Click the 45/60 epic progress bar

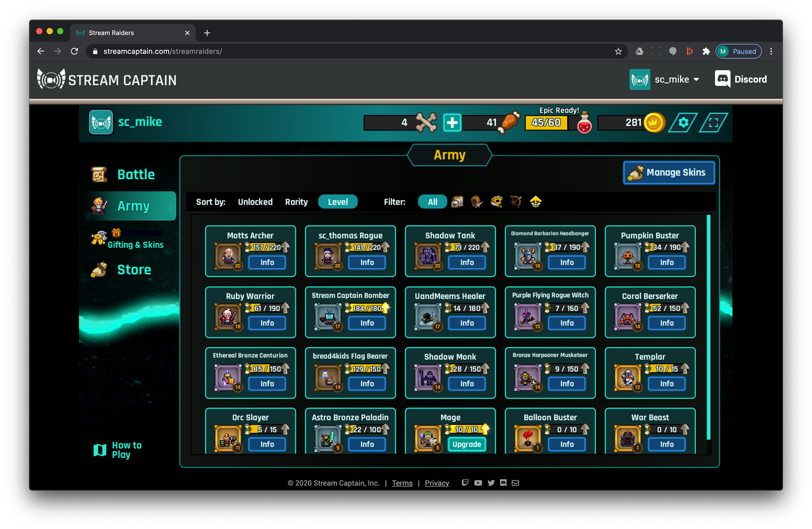546,123
